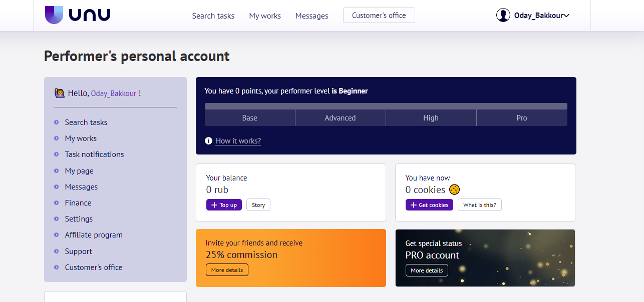Image resolution: width=644 pixels, height=302 pixels.
Task: Click the Get cookies button
Action: coord(429,205)
